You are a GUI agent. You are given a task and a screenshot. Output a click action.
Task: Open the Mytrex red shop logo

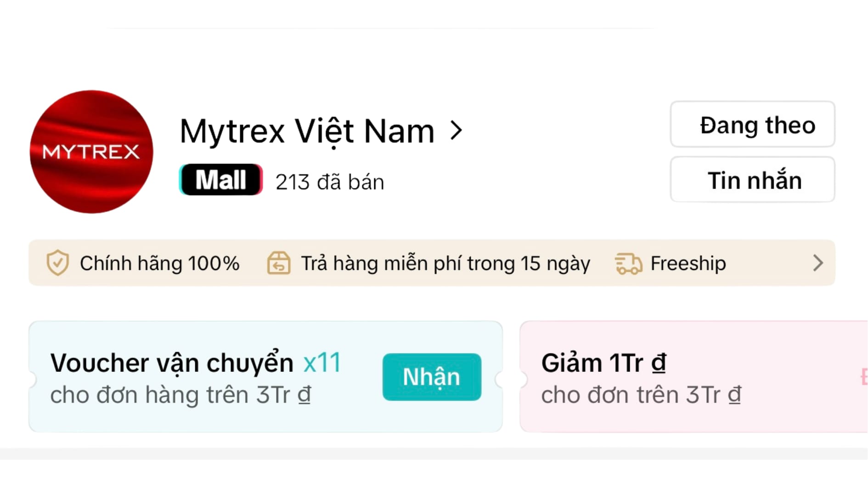pos(91,151)
